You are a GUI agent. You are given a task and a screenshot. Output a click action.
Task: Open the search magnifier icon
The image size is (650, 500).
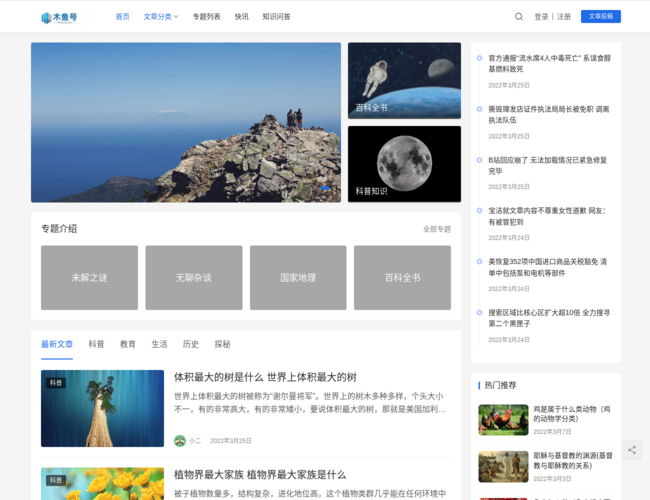tap(519, 17)
